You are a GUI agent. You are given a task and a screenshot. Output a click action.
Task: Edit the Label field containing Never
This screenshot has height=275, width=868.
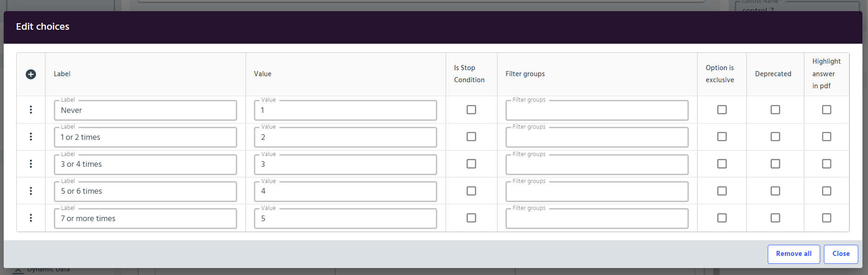tap(145, 111)
